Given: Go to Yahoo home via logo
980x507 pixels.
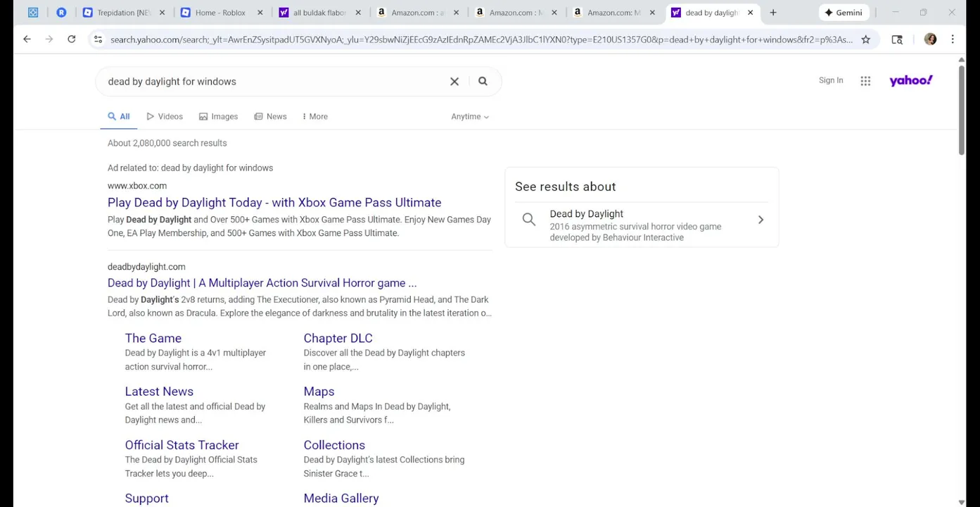Looking at the screenshot, I should pos(911,80).
